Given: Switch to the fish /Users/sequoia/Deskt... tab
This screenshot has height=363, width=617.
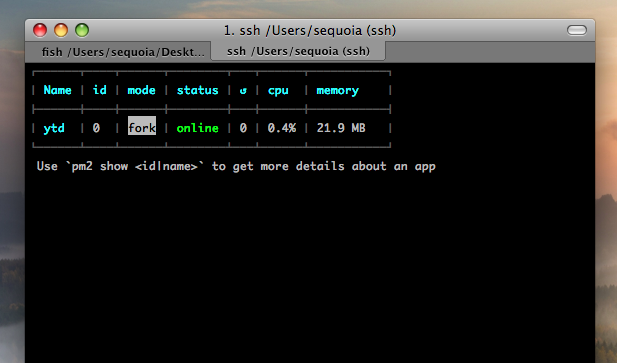Looking at the screenshot, I should pos(118,52).
